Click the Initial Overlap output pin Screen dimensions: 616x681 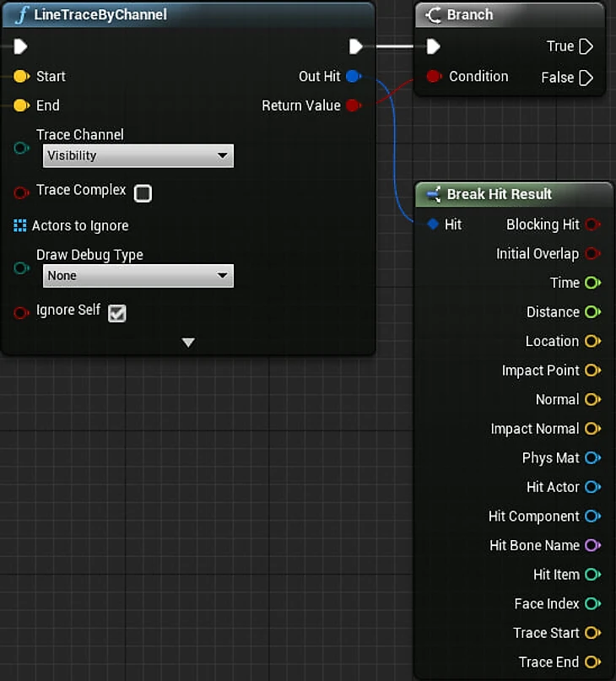coord(593,254)
